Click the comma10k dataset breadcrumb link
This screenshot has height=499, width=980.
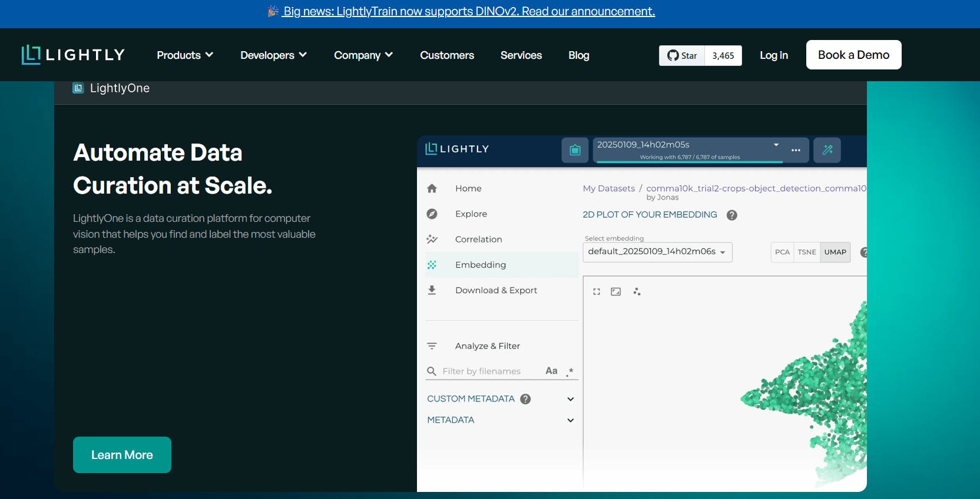(x=756, y=188)
